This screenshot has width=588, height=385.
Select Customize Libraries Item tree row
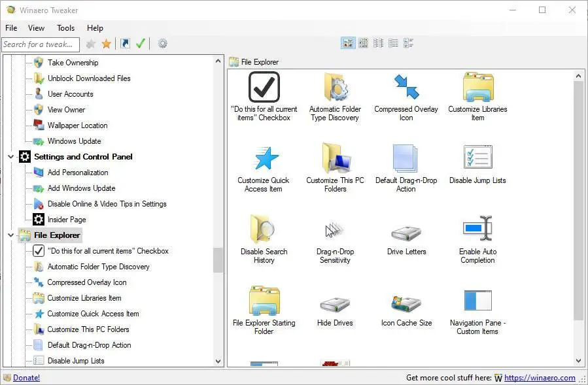[x=84, y=298]
